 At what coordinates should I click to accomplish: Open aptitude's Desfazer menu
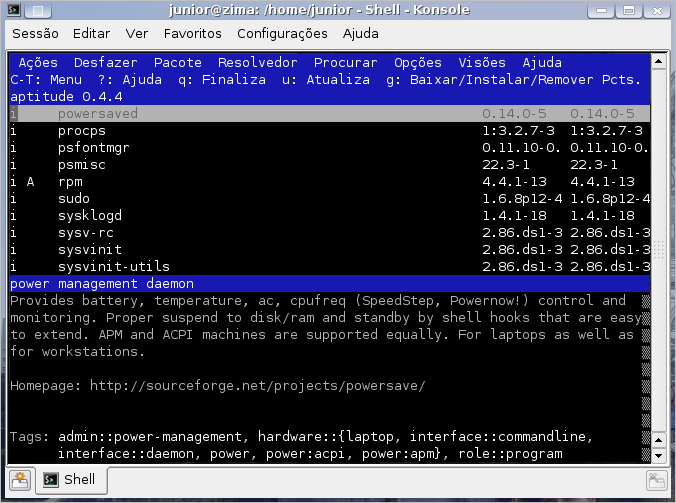pyautogui.click(x=106, y=63)
